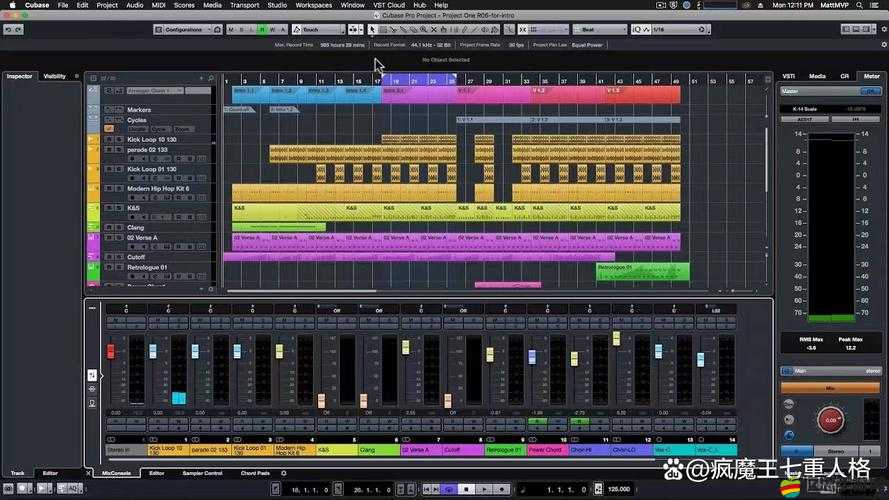This screenshot has height=500, width=889.
Task: Toggle the green Read automation button
Action: 262,29
